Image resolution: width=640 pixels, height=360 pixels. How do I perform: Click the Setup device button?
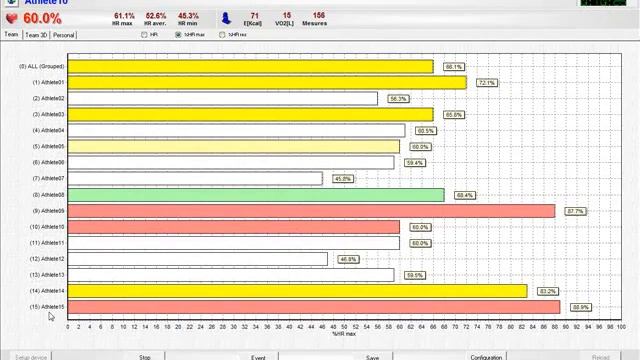click(31, 357)
